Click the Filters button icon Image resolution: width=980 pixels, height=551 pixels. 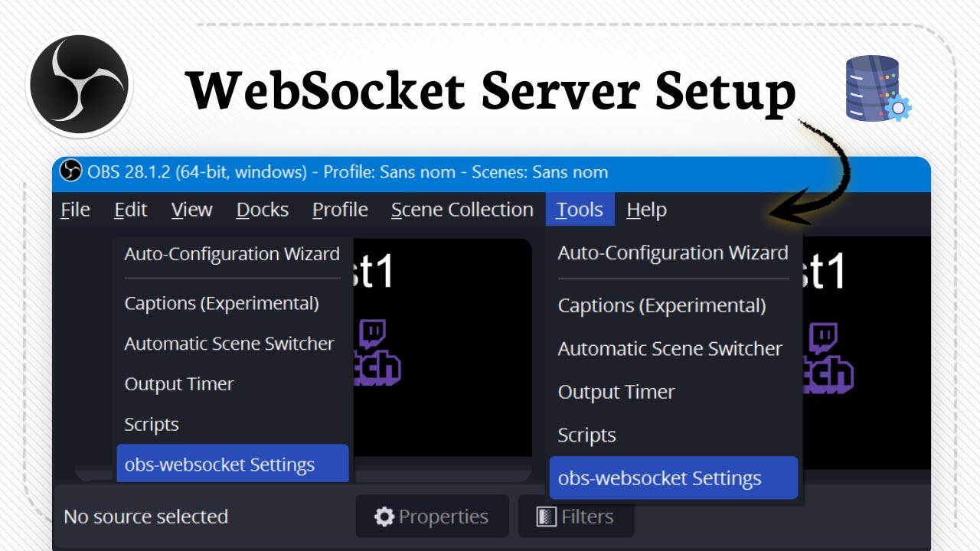pos(546,517)
